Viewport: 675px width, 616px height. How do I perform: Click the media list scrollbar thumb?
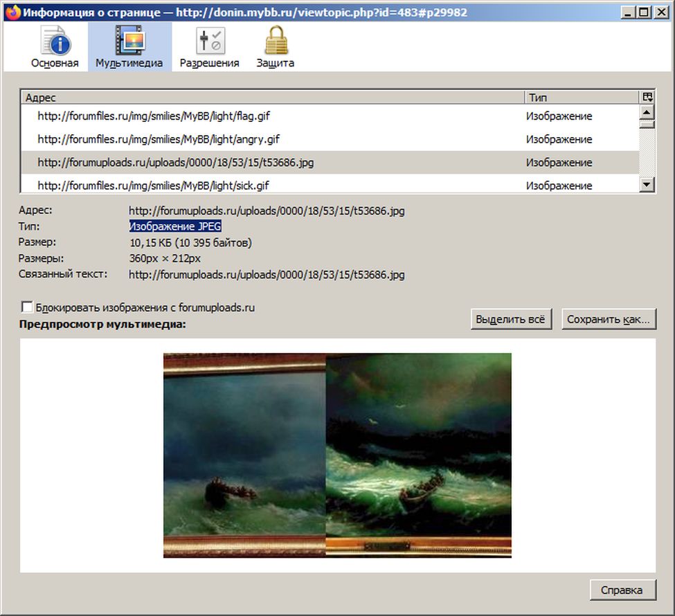[x=647, y=125]
